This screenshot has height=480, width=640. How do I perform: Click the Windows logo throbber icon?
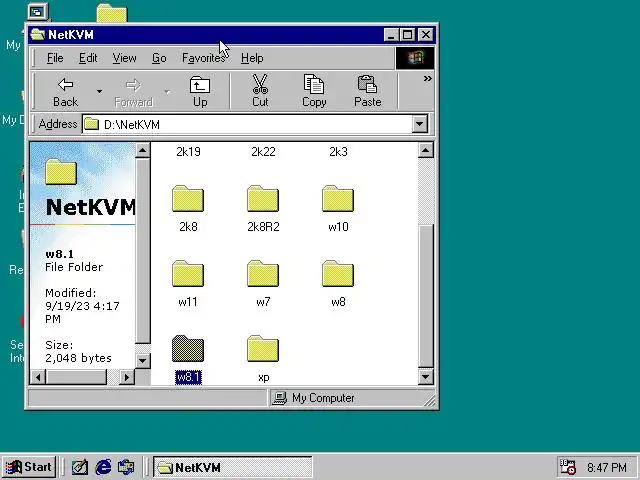coord(415,58)
